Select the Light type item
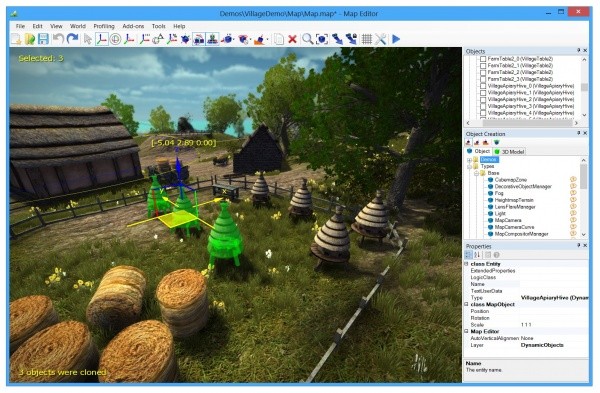 (x=500, y=214)
